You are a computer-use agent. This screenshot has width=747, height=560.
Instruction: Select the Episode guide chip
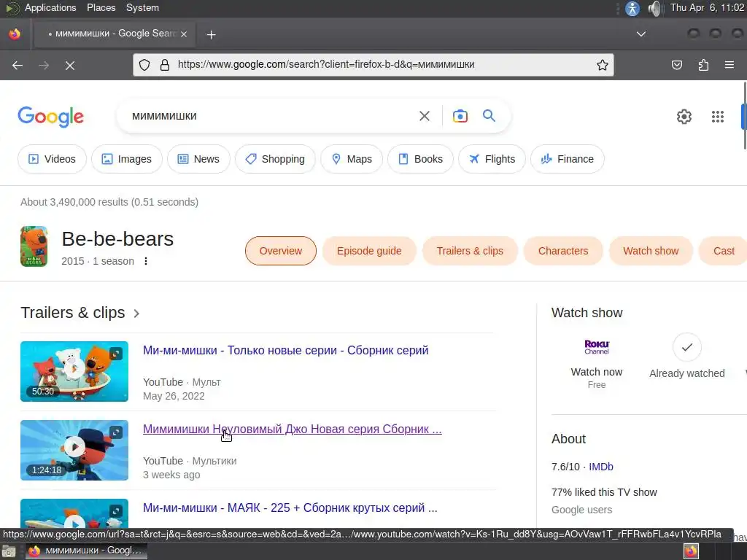pyautogui.click(x=369, y=251)
